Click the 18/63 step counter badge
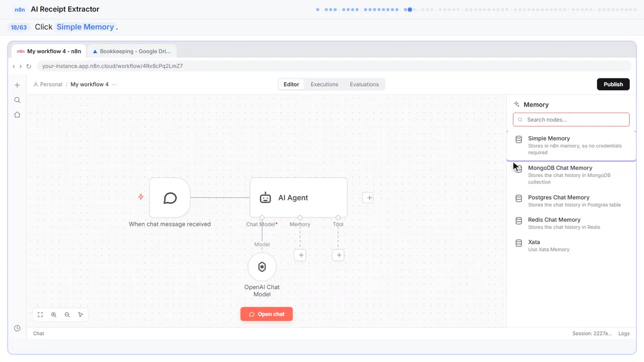644x362 pixels. tap(19, 27)
